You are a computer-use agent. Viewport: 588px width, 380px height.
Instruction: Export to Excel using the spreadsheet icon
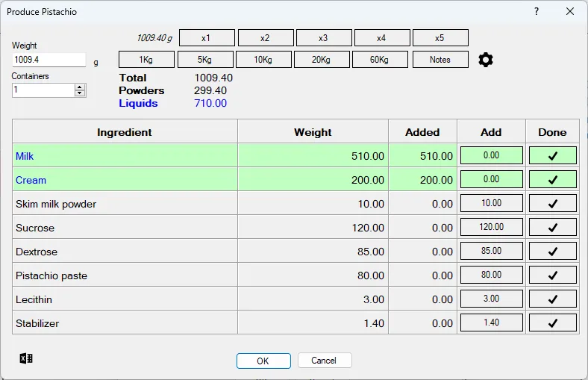(x=26, y=358)
